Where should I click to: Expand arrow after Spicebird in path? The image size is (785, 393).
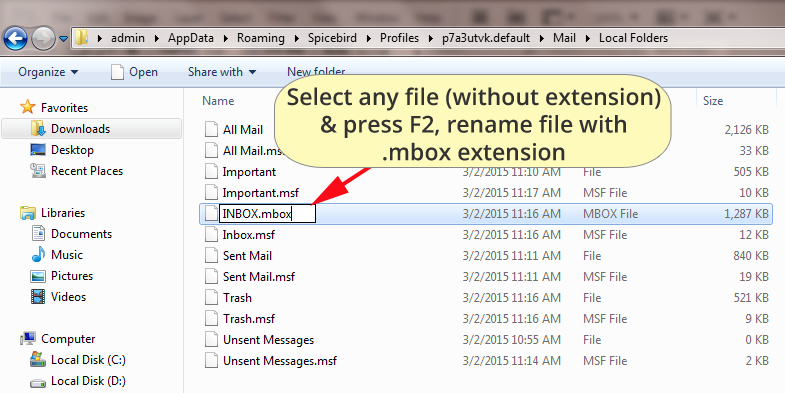(x=369, y=38)
